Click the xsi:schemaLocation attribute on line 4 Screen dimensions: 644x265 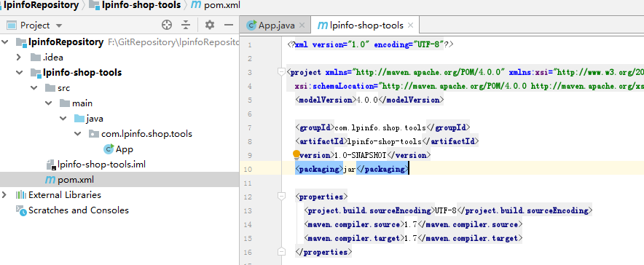[336, 86]
